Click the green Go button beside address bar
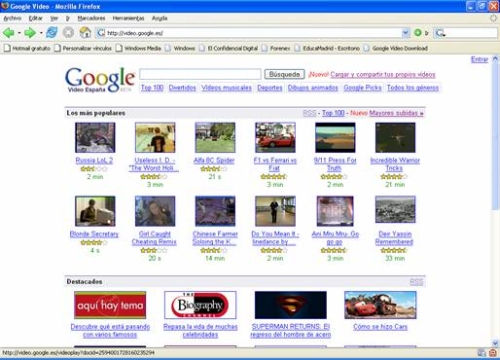Image resolution: width=500 pixels, height=360 pixels. (418, 33)
